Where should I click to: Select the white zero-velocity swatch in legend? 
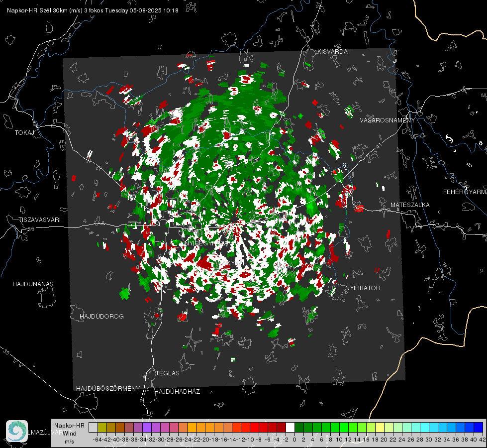290,428
